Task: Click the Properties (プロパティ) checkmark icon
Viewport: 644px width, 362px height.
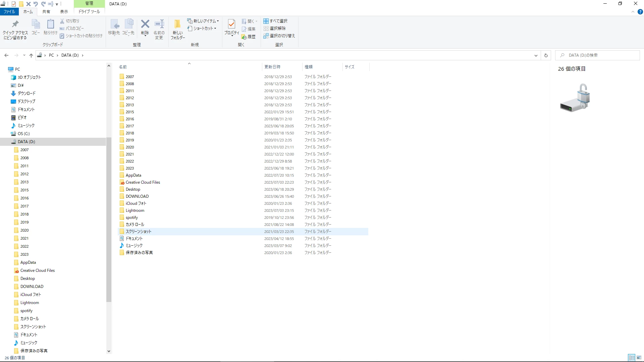Action: 231,24
